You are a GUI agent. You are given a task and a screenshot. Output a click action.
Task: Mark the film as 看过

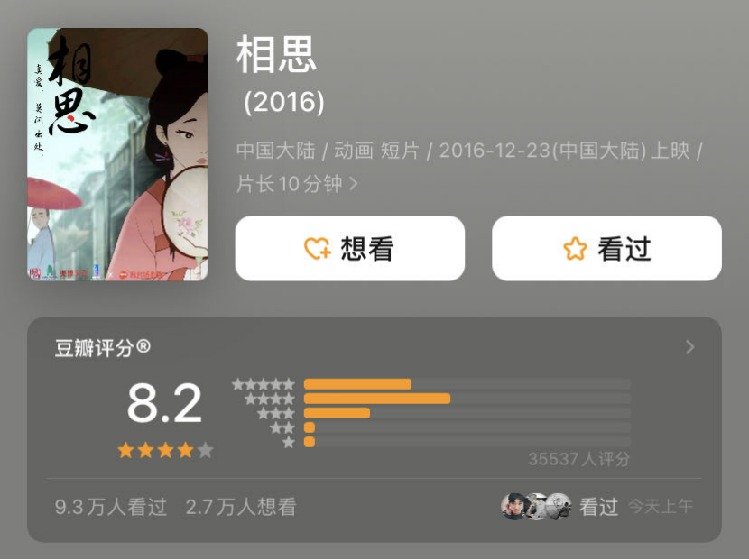[x=606, y=248]
